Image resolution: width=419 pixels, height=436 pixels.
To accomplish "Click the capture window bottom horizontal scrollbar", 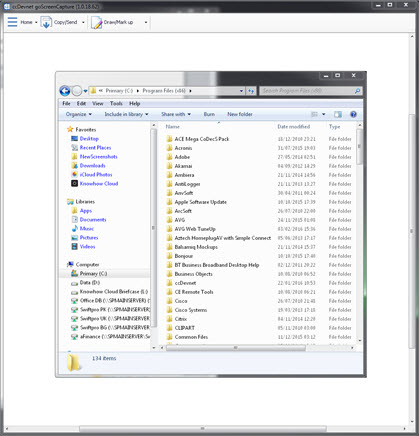I will click(202, 428).
